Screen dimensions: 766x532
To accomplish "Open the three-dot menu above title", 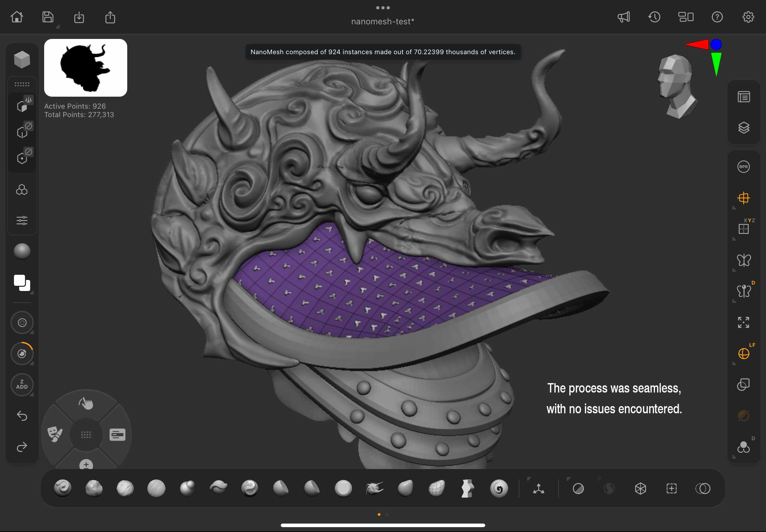I will 382,8.
